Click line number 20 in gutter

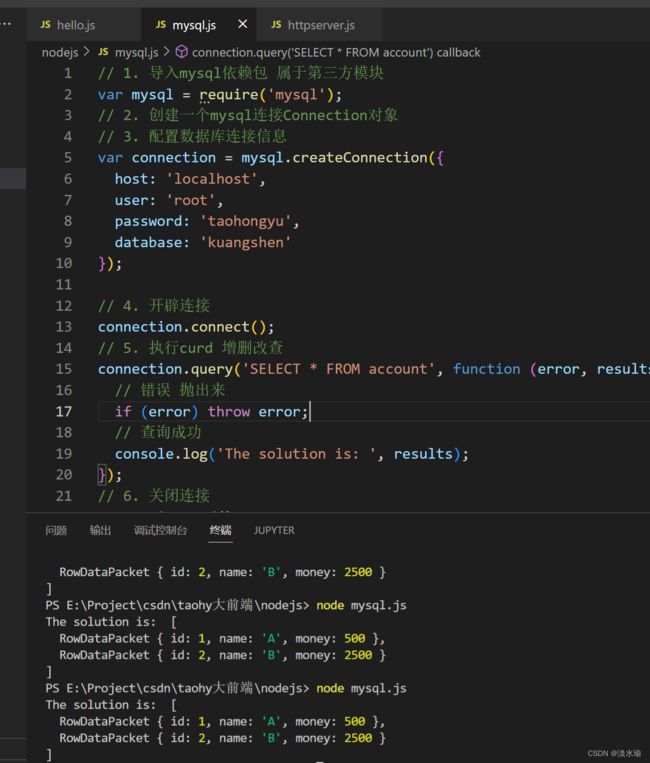point(64,474)
